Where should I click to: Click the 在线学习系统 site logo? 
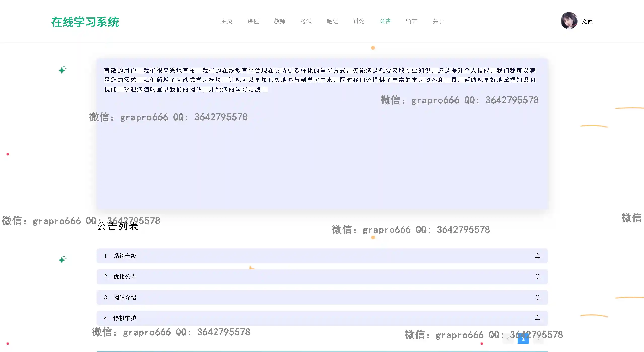click(x=85, y=22)
